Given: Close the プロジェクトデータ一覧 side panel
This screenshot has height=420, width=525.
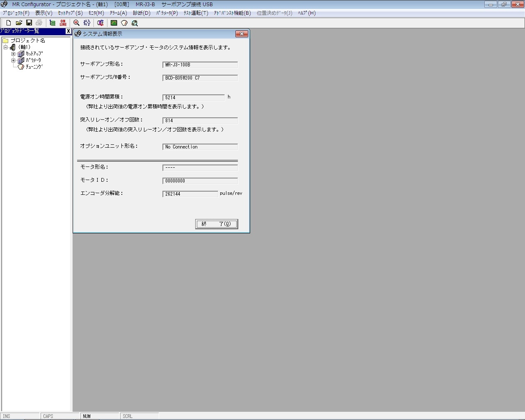Looking at the screenshot, I should pos(68,31).
